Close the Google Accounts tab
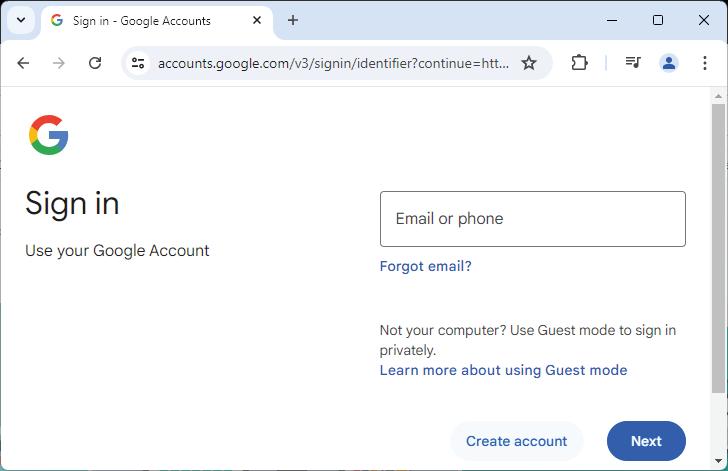 [x=257, y=20]
